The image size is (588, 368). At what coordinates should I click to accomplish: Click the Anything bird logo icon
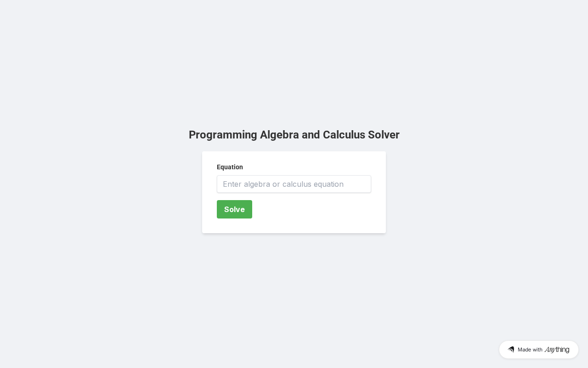511,350
